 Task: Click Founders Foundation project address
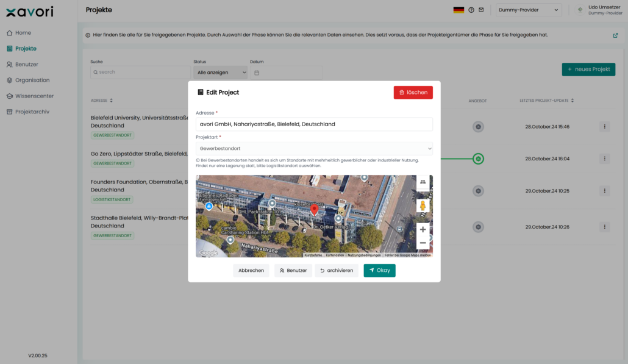coord(139,186)
